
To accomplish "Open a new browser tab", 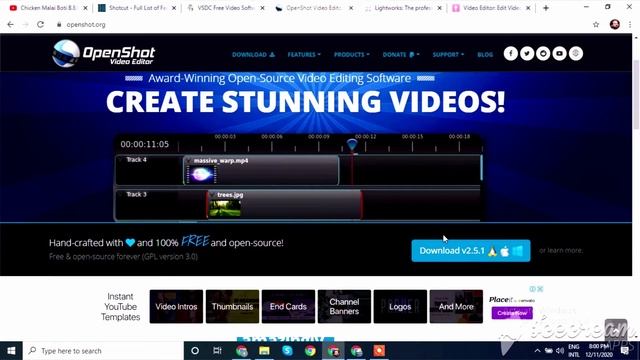I will click(x=546, y=8).
